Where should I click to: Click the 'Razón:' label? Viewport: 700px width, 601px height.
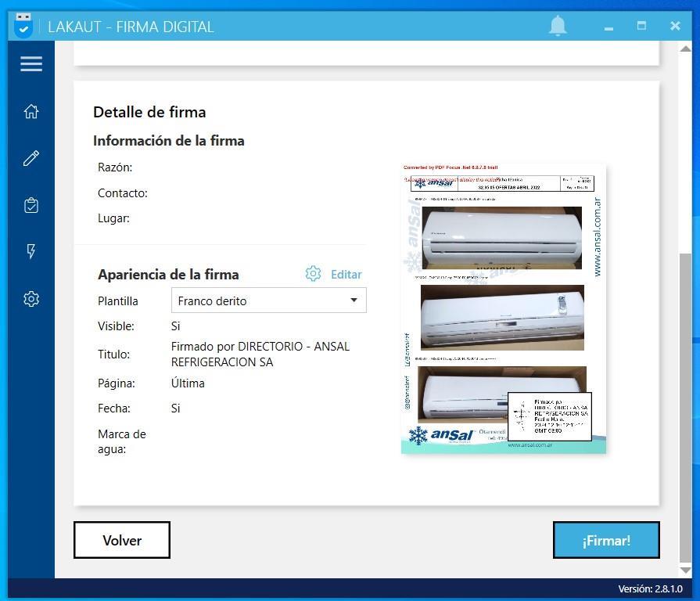coord(115,167)
